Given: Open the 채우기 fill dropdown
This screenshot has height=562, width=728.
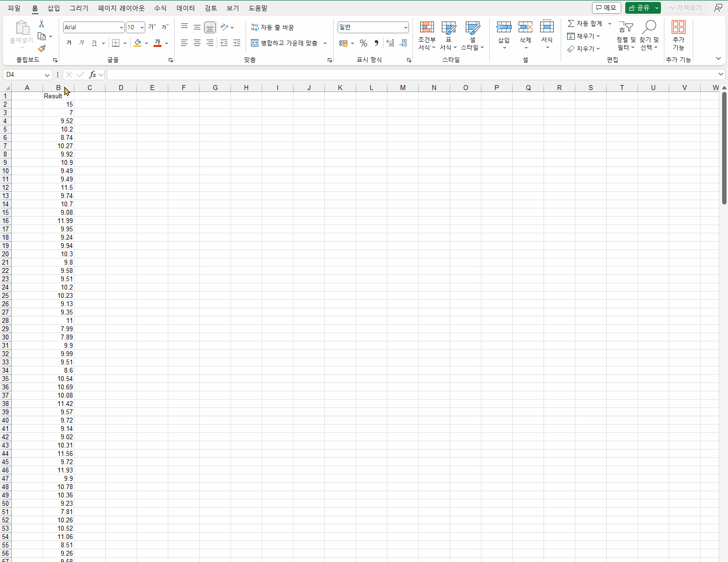Looking at the screenshot, I should [584, 36].
